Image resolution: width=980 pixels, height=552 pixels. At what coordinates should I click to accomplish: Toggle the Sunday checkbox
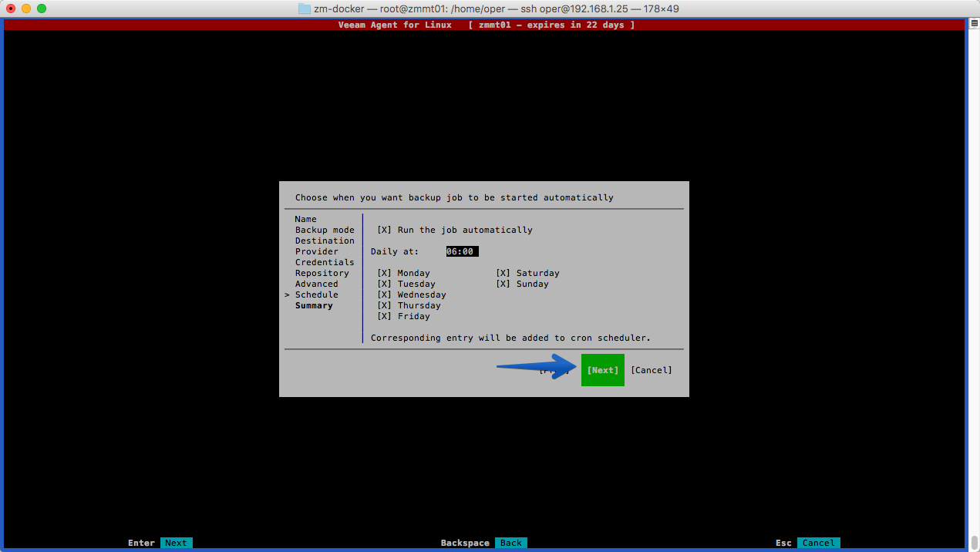[x=503, y=284]
